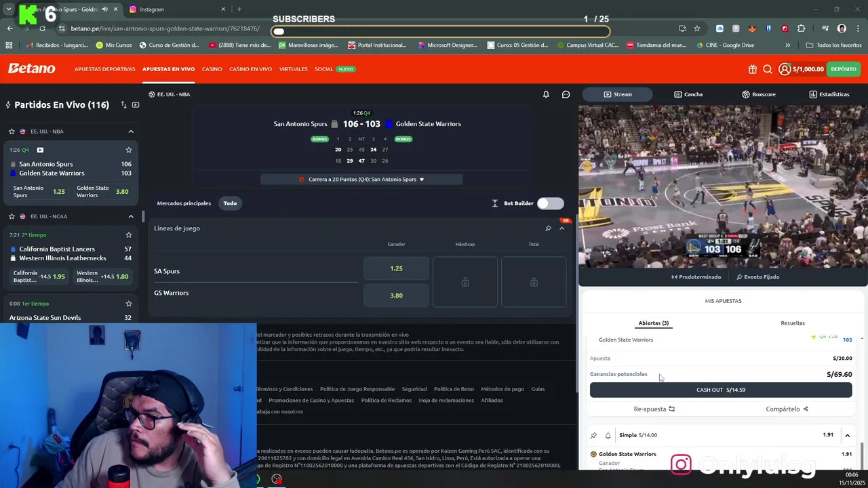Screen dimensions: 868x488
Task: Open the Chrome three-dot menu
Action: point(857,28)
